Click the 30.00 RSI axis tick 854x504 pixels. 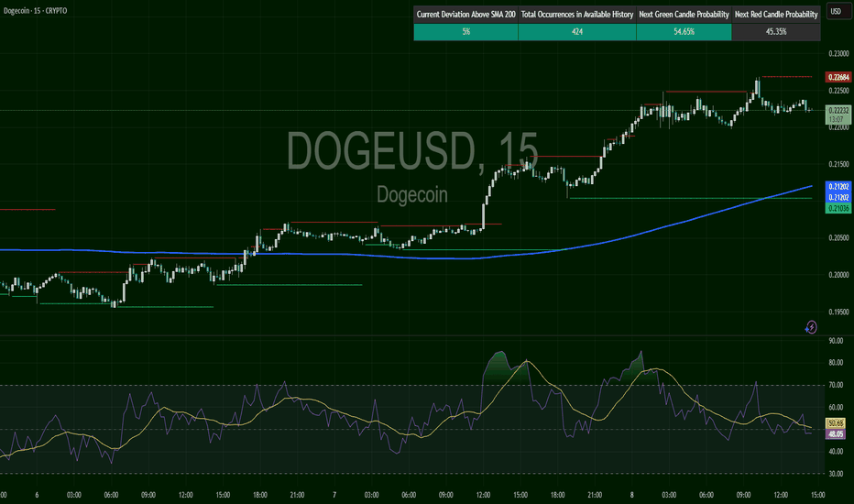[836, 474]
